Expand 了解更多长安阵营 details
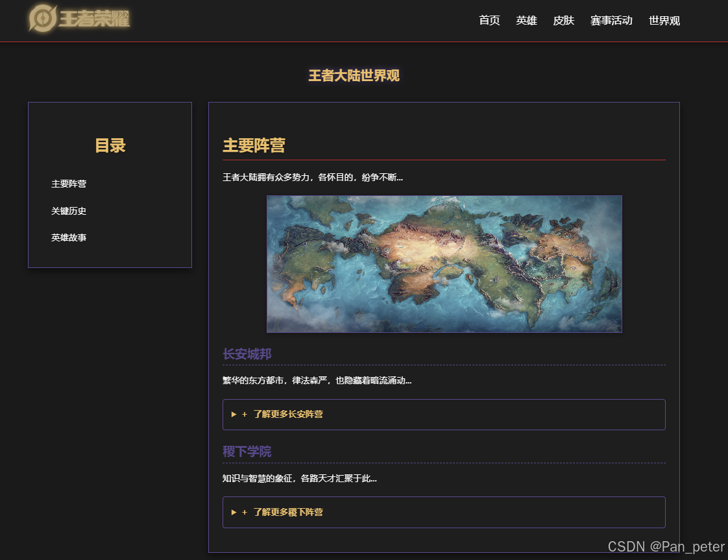 [444, 414]
